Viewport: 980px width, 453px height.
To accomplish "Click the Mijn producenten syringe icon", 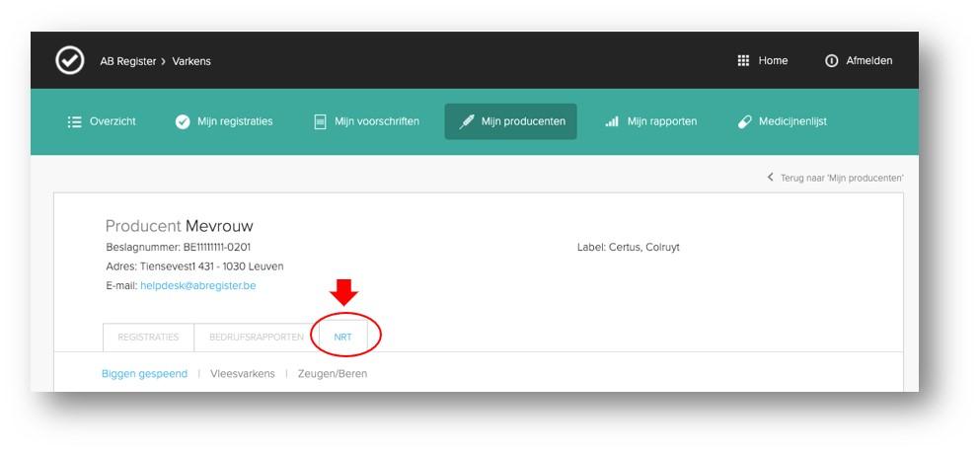I will pos(467,121).
